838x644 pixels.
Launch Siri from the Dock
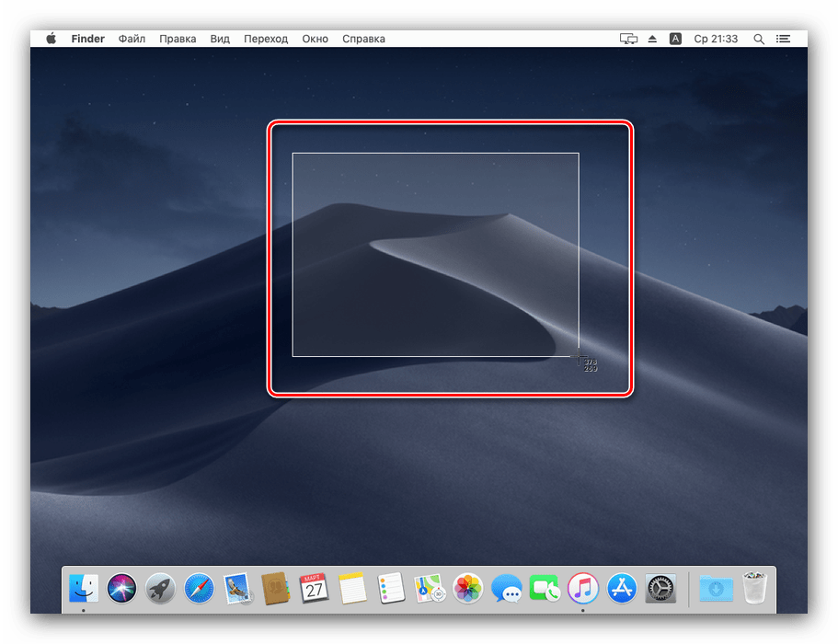(121, 589)
